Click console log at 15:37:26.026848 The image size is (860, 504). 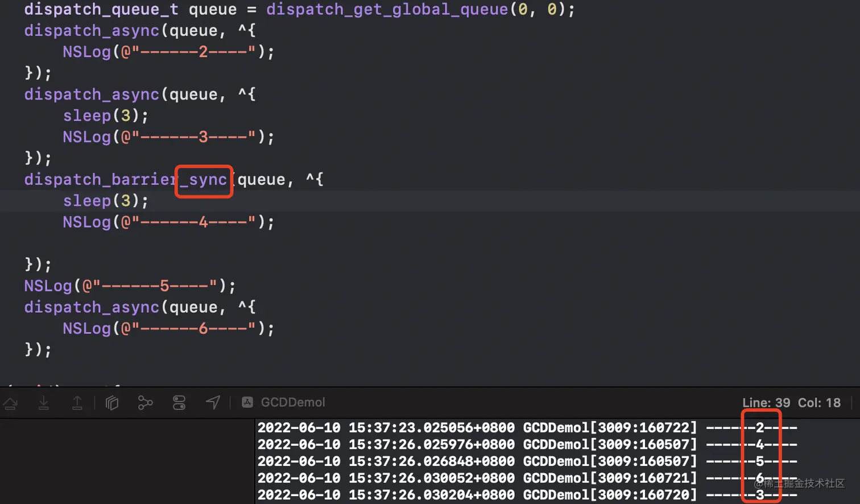527,461
